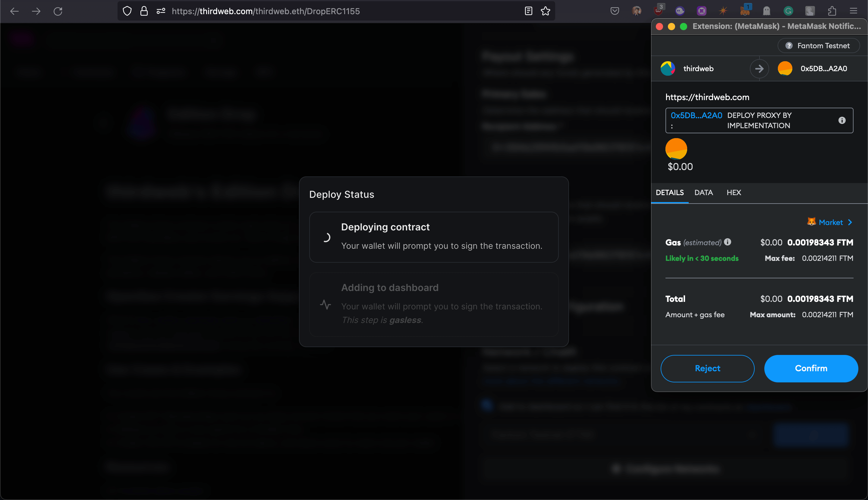Confirm the MetaMask transaction

tap(811, 368)
